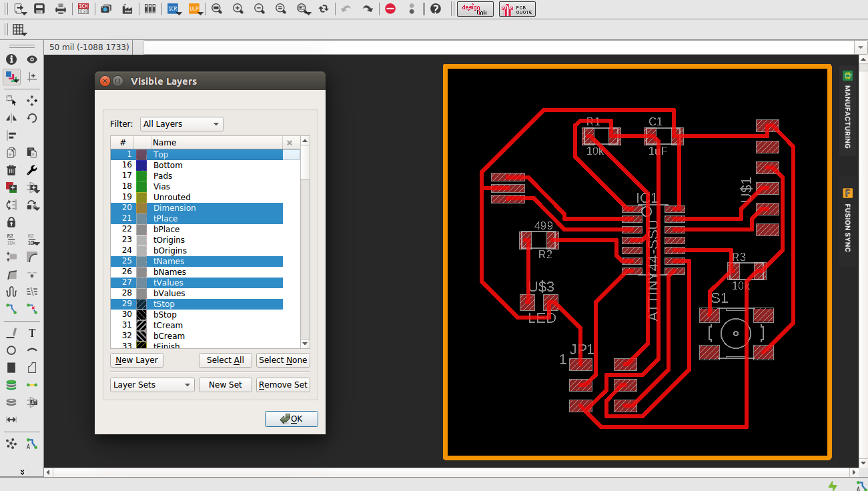Open the command line history dropdown
868x491 pixels.
(x=860, y=47)
